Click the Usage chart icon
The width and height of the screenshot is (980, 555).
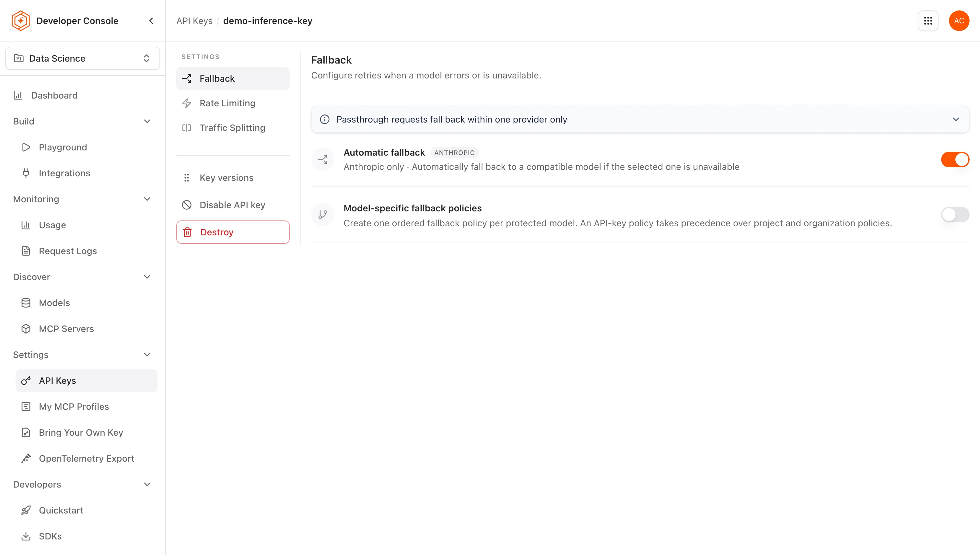[26, 225]
